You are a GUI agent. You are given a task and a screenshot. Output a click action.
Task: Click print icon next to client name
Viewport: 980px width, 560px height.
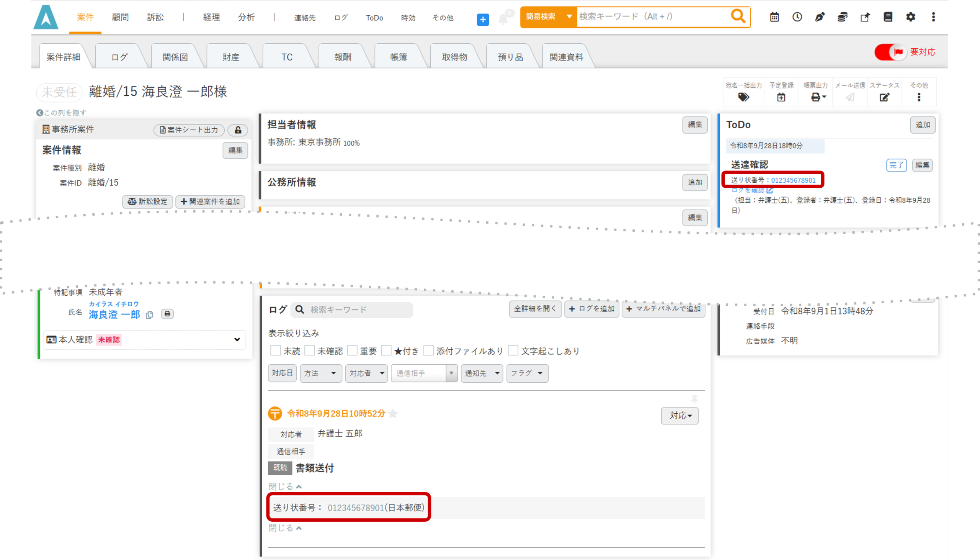coord(167,314)
